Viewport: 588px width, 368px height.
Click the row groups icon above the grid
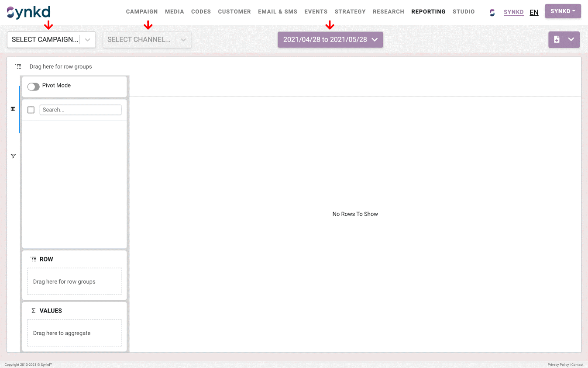coord(18,66)
